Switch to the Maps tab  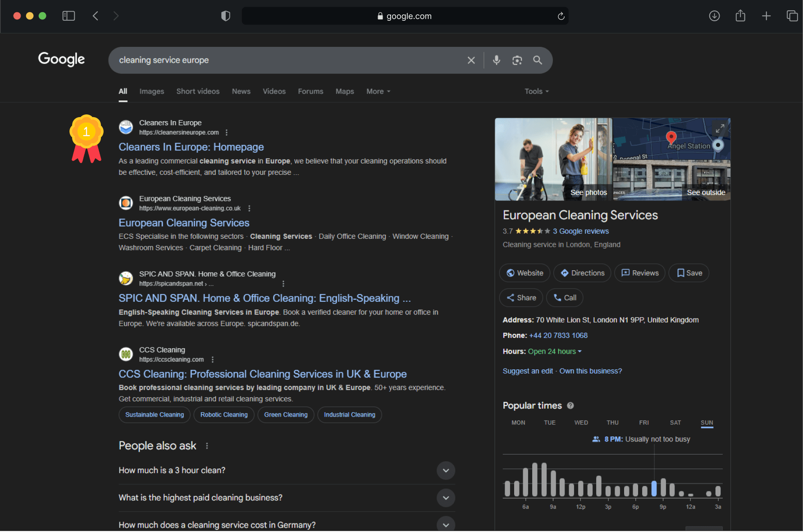[x=345, y=91]
